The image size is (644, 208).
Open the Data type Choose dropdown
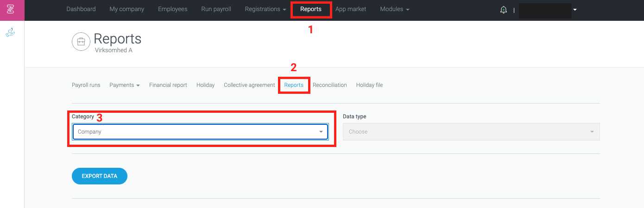(471, 132)
